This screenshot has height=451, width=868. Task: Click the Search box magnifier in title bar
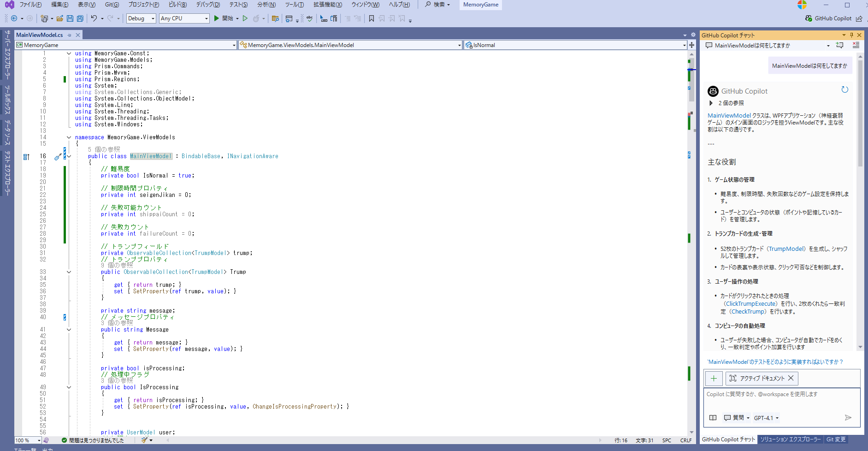click(x=428, y=5)
